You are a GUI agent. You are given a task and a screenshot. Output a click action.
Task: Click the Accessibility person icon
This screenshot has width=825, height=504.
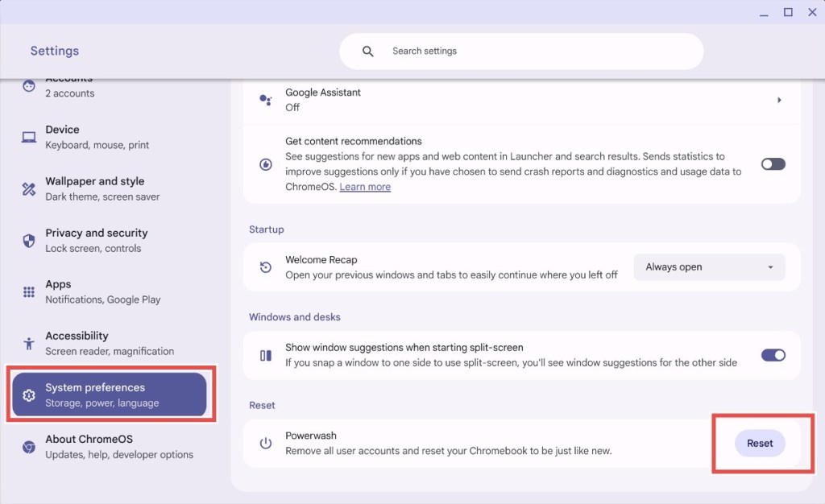[29, 344]
